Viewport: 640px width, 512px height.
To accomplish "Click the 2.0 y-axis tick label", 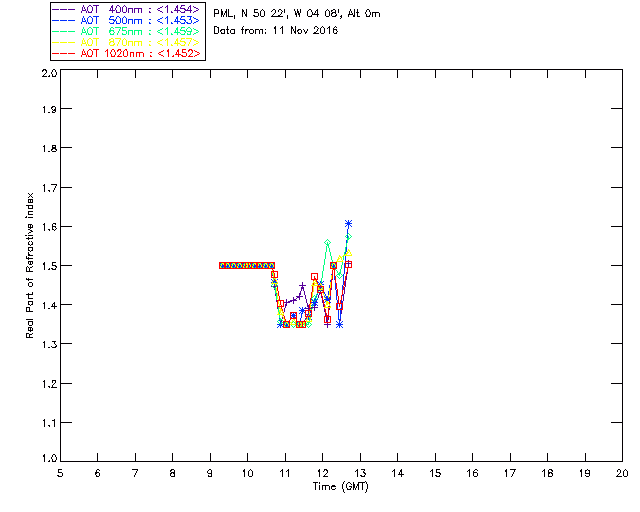I will [x=49, y=73].
